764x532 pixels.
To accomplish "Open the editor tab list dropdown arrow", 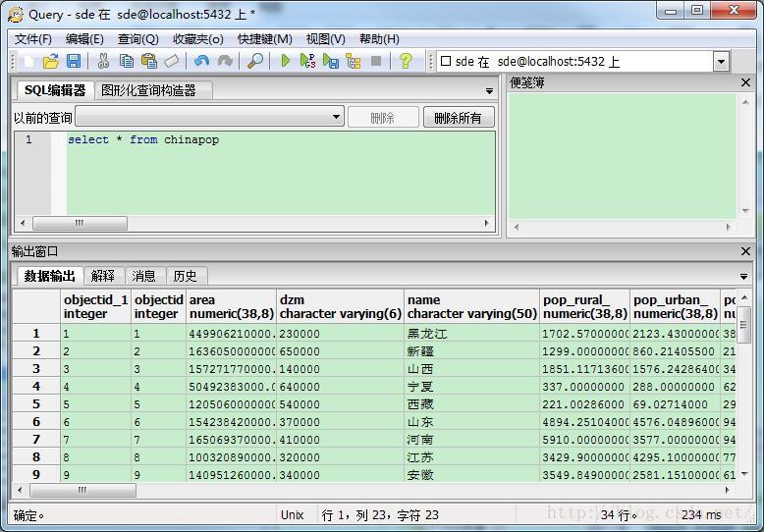I will (489, 91).
